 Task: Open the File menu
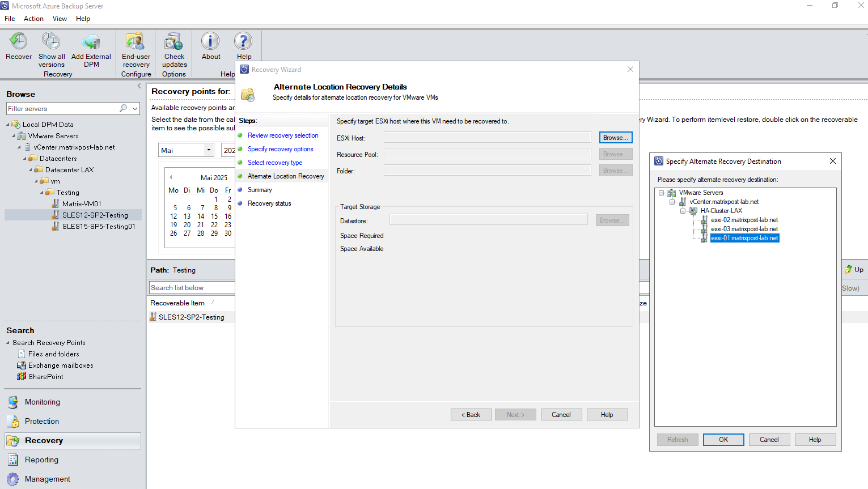click(10, 19)
